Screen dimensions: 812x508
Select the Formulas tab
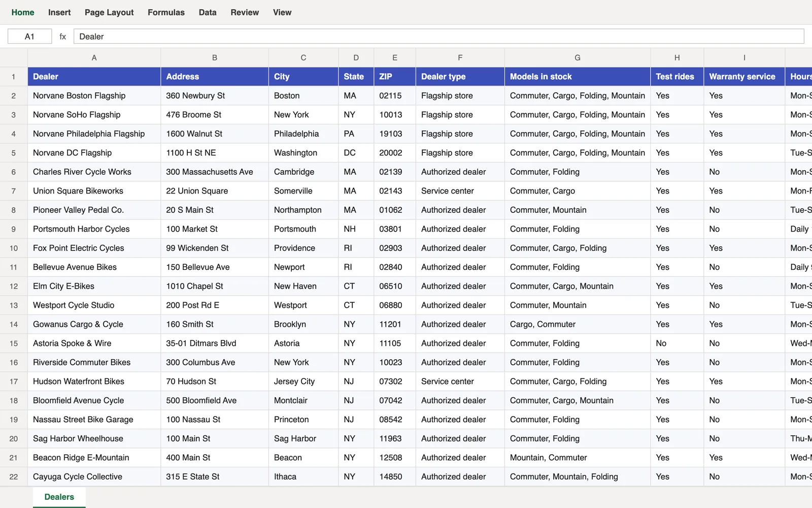166,12
